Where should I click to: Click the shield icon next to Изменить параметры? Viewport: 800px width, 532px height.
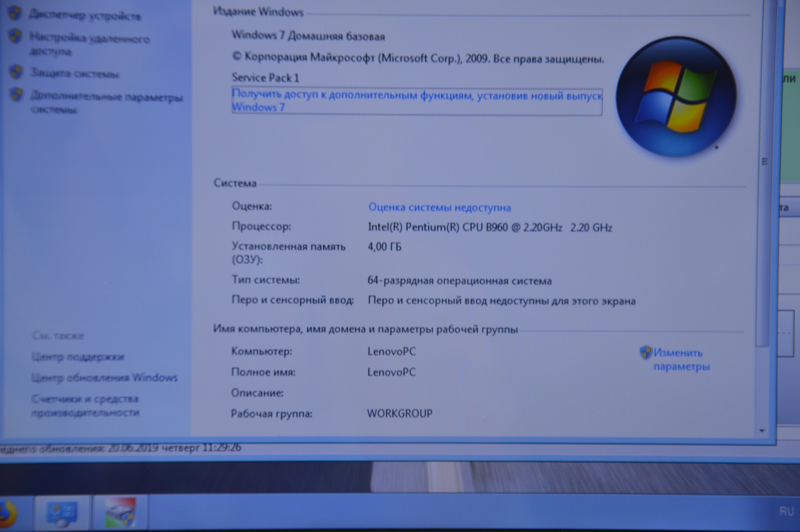(x=645, y=352)
